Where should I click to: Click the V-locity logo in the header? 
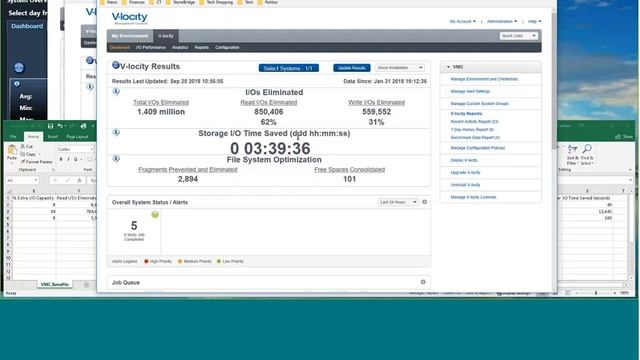[x=130, y=18]
